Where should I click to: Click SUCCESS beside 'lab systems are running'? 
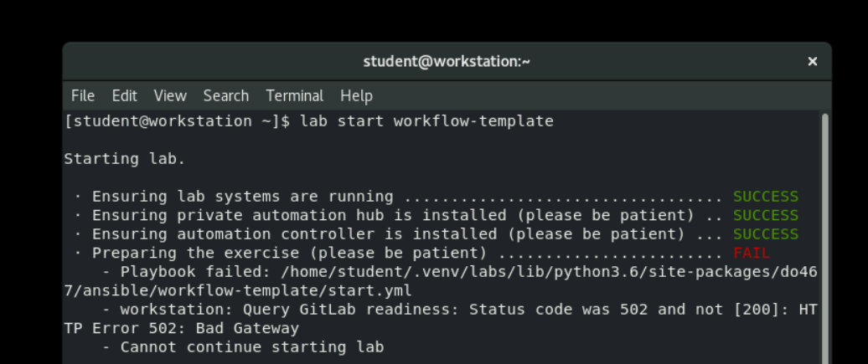click(765, 197)
